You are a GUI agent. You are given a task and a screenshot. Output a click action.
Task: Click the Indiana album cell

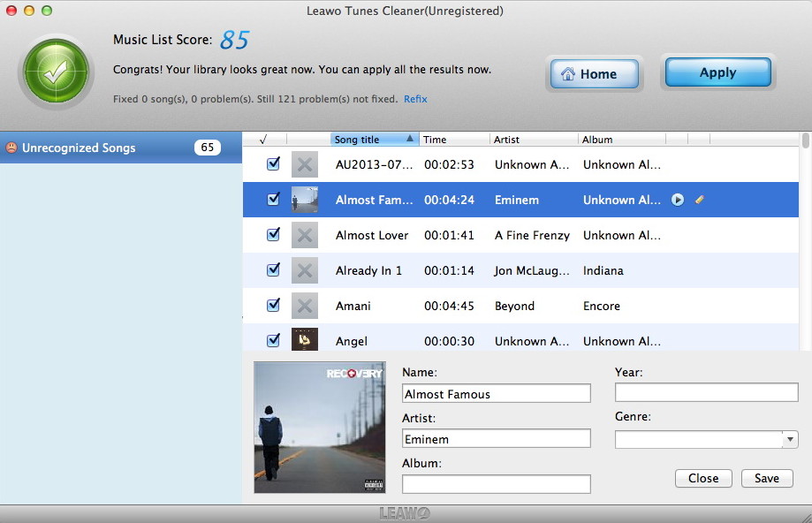coord(603,270)
